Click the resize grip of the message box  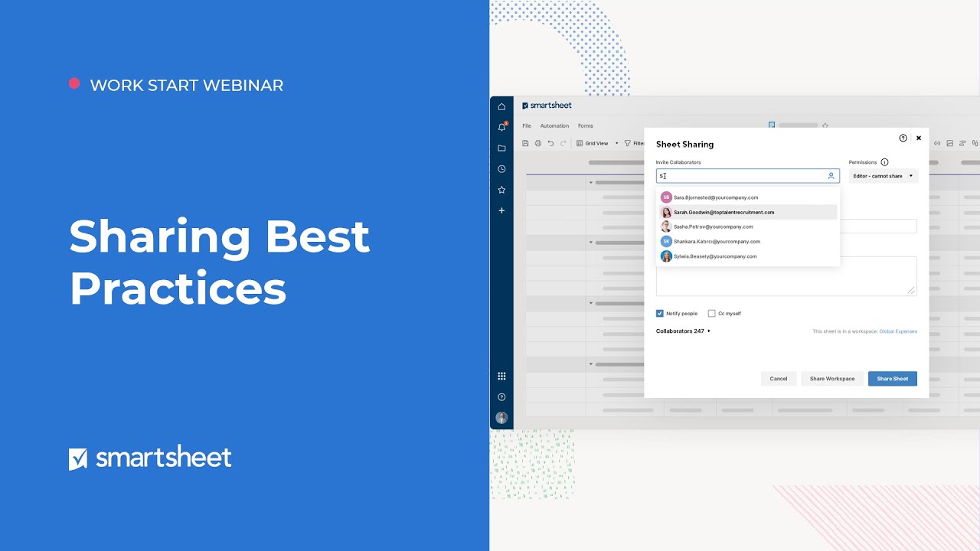[x=911, y=290]
